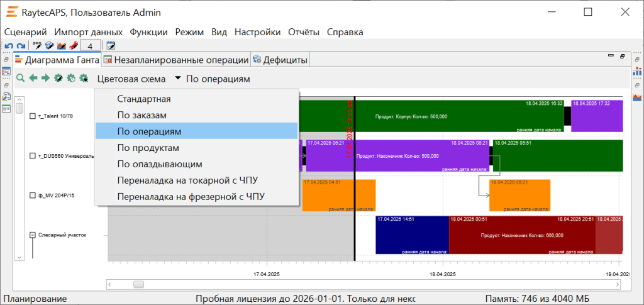Open the Импорт данных menu
This screenshot has height=305, width=644.
coord(88,32)
